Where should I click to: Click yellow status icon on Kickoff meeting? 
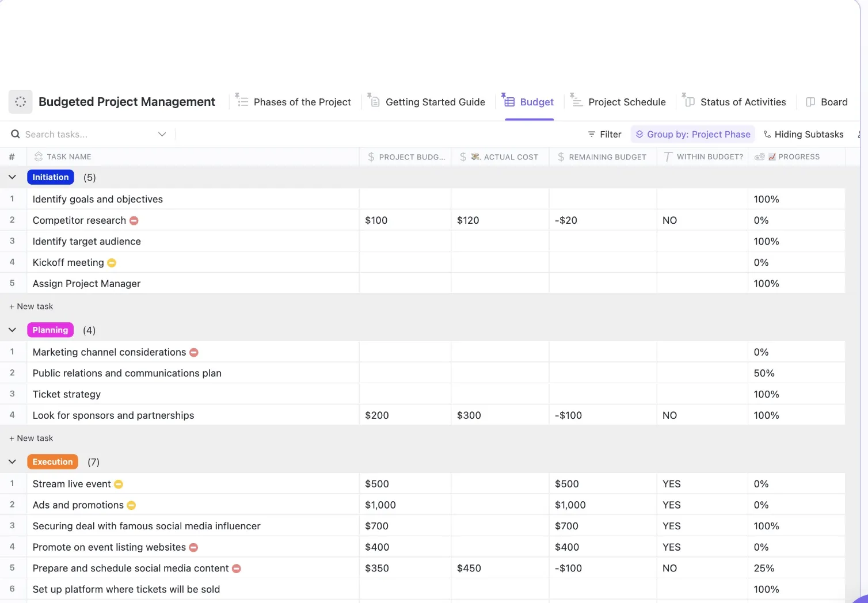(x=112, y=263)
